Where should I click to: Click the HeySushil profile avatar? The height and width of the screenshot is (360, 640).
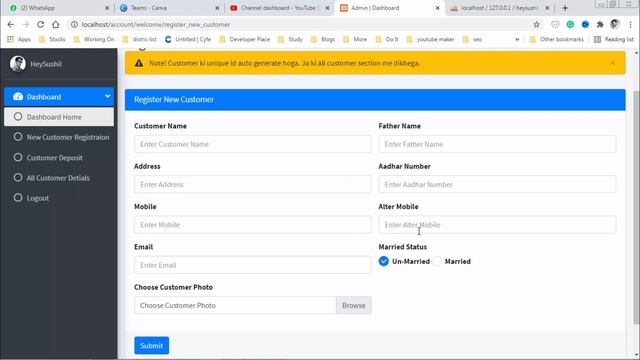18,64
